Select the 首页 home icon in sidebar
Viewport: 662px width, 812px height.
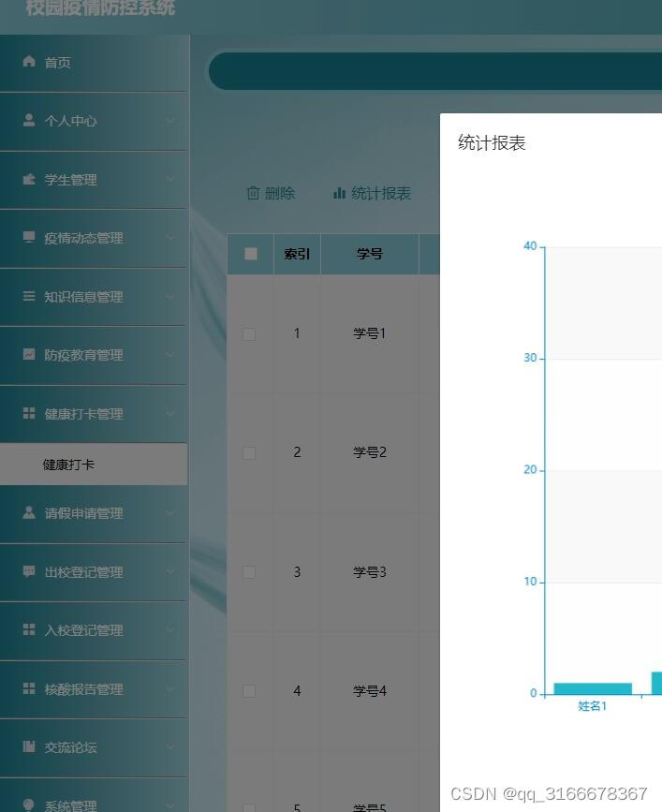click(x=29, y=62)
